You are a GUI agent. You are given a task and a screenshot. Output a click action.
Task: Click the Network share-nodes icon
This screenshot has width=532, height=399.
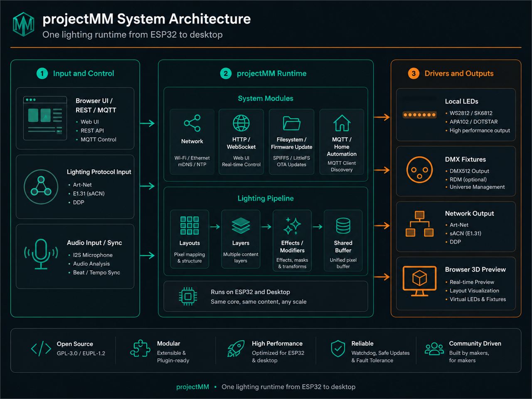[192, 123]
